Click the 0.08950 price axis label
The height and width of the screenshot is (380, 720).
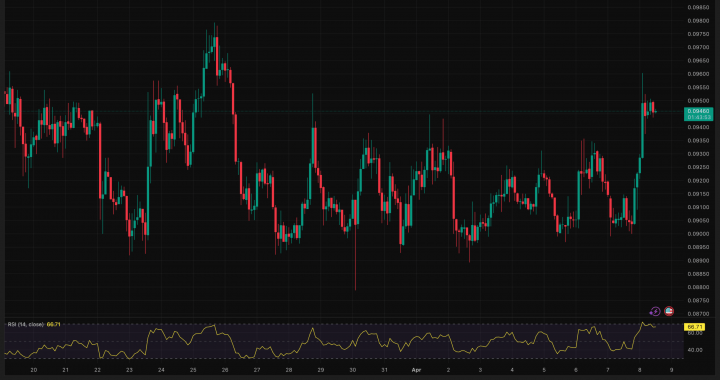click(x=698, y=247)
